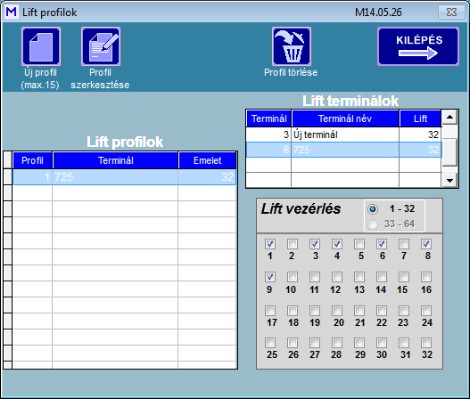Click the Terminál név column header

tap(345, 118)
